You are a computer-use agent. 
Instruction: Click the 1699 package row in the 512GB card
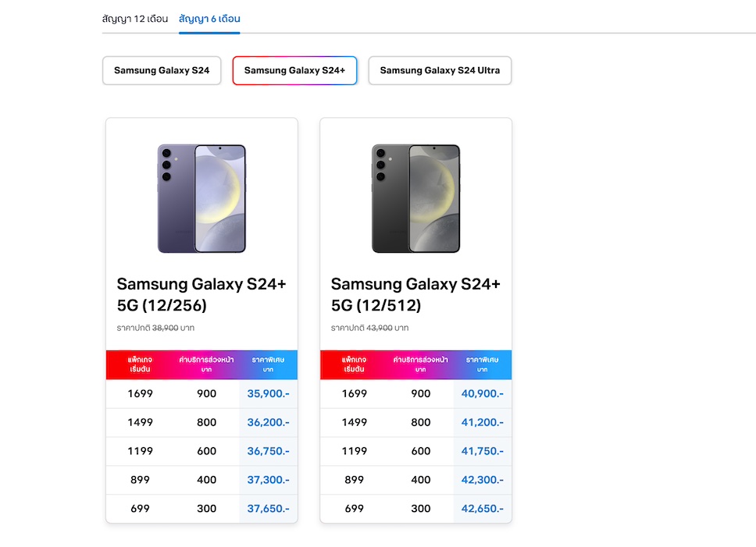355,394
